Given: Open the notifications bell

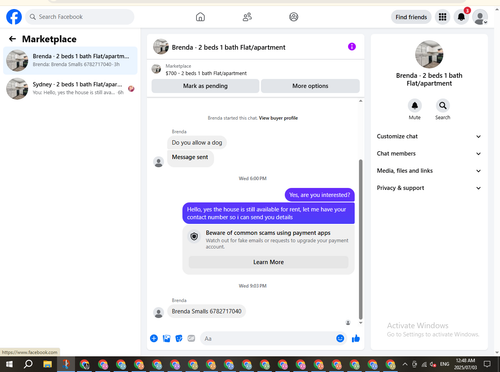Looking at the screenshot, I should [x=461, y=17].
